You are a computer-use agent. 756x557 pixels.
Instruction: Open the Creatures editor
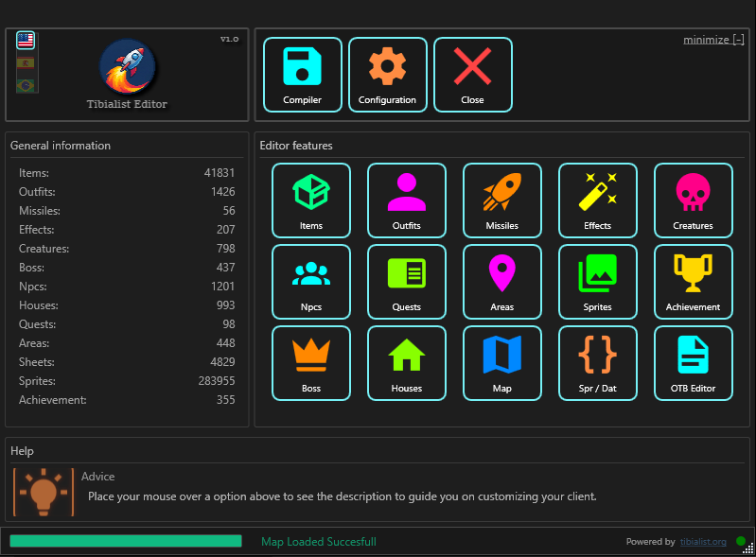pyautogui.click(x=693, y=200)
